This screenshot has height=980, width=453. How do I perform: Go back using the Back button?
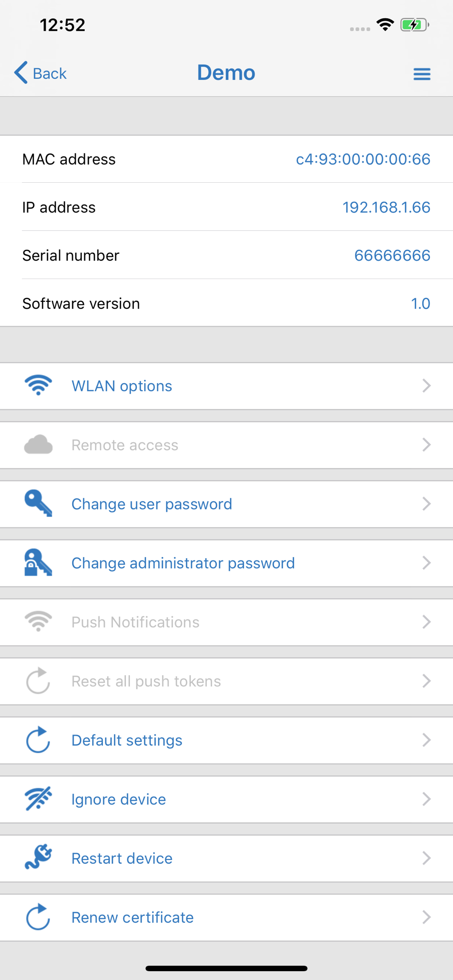click(41, 73)
